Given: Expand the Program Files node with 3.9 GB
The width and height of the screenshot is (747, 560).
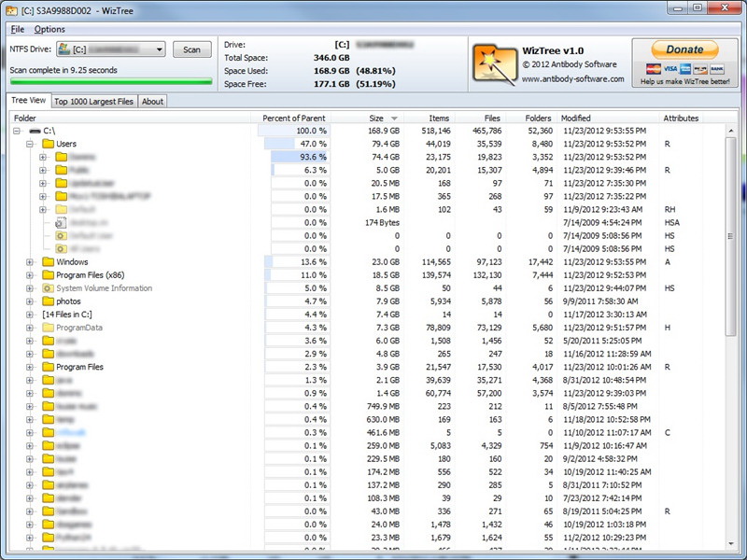Looking at the screenshot, I should click(30, 367).
